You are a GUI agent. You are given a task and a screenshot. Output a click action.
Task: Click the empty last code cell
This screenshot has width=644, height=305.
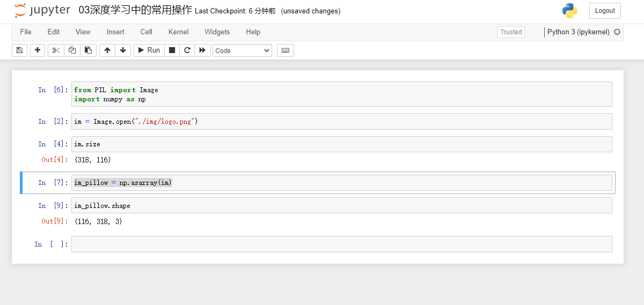[341, 244]
